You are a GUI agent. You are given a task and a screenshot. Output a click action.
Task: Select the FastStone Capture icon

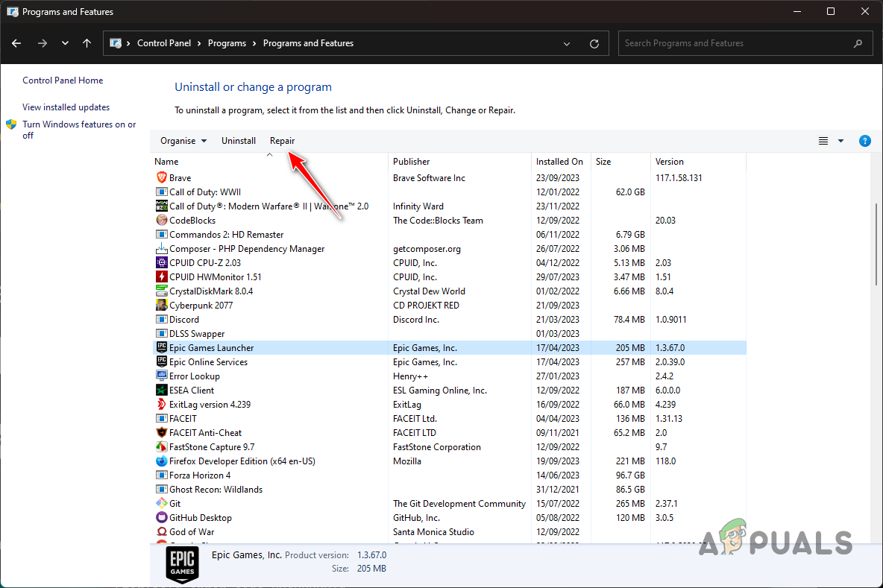[161, 446]
